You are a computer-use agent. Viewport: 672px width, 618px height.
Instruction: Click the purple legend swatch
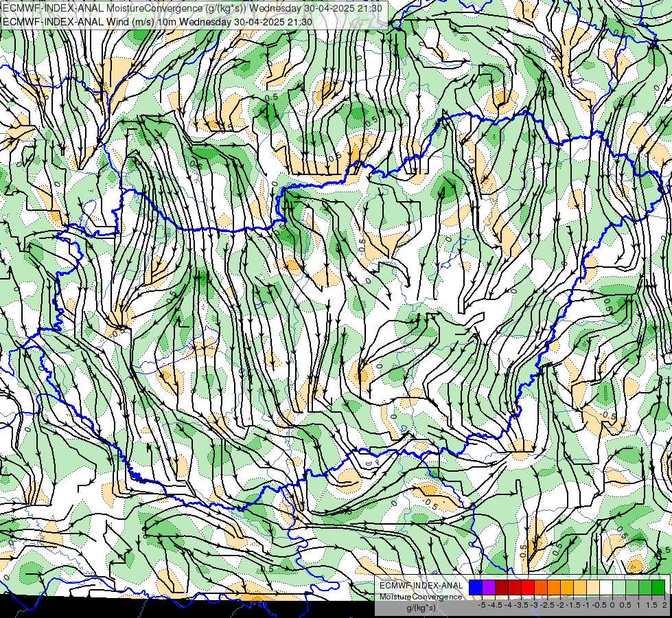(489, 588)
